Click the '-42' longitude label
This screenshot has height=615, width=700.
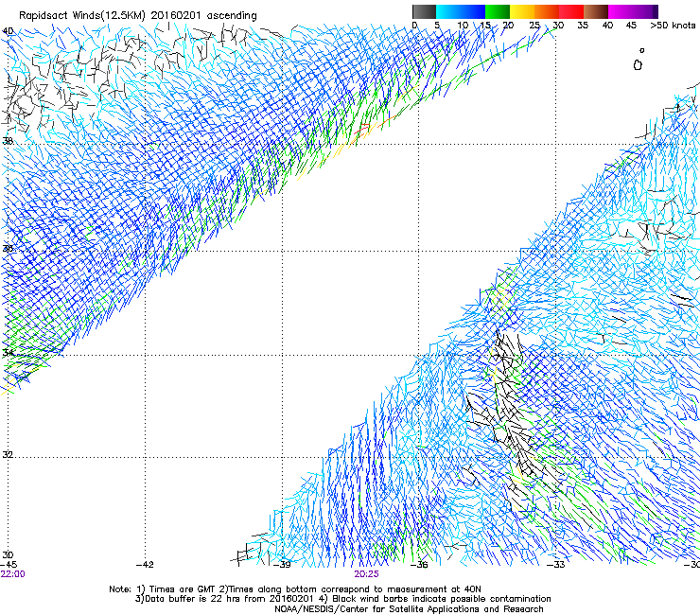(145, 565)
